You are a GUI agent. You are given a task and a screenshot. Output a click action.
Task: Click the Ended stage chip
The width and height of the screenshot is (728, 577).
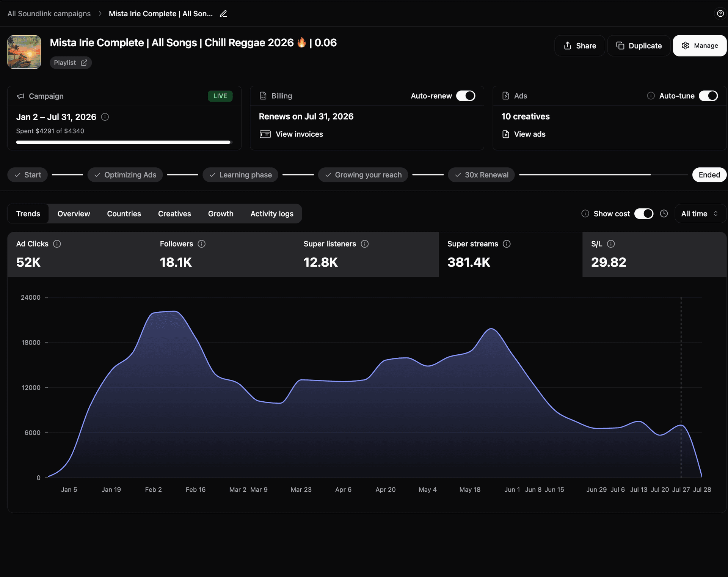click(x=709, y=175)
